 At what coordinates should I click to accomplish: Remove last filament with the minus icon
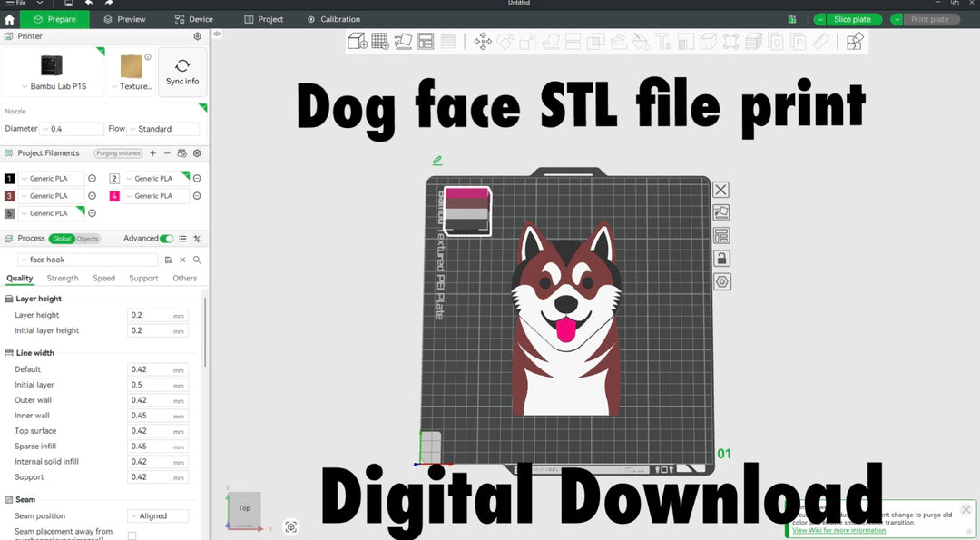(167, 153)
